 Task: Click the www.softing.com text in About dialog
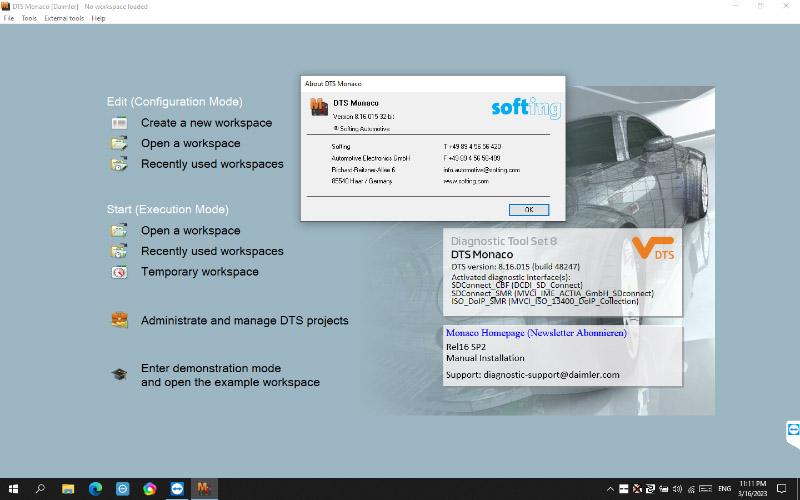[x=466, y=181]
